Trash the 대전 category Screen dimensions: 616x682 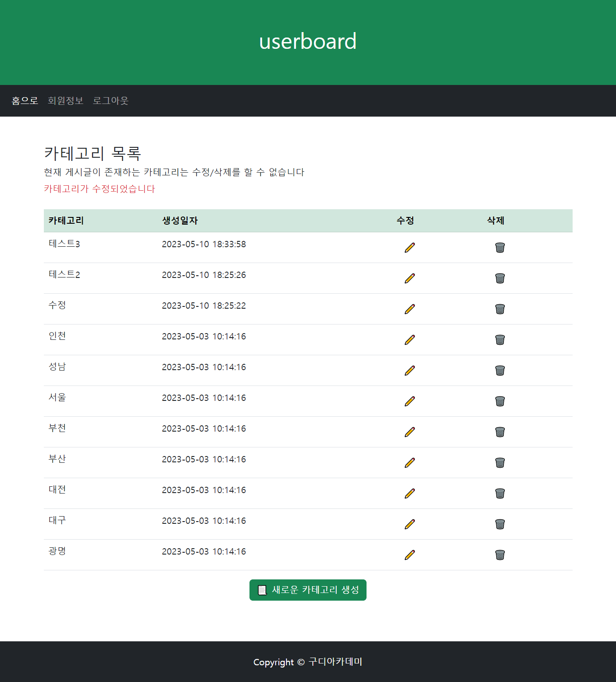coord(500,493)
